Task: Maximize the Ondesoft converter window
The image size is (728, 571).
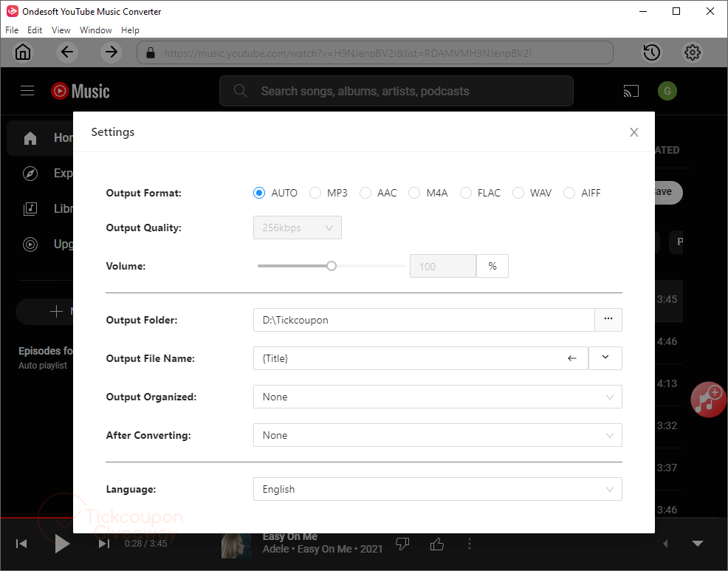Action: tap(676, 11)
